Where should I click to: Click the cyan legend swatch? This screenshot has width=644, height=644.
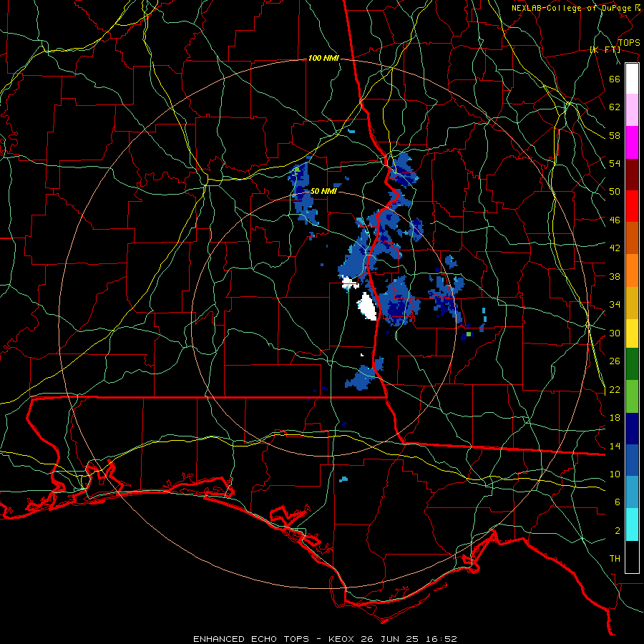(632, 525)
